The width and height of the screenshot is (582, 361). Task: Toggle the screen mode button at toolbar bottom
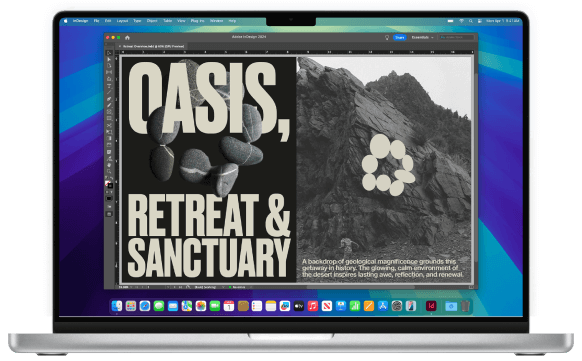(109, 214)
